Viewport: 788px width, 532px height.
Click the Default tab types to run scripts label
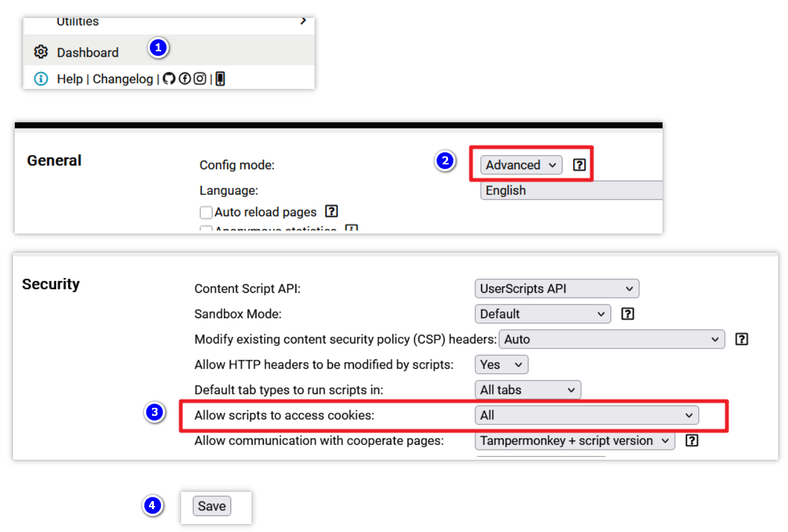pos(289,390)
